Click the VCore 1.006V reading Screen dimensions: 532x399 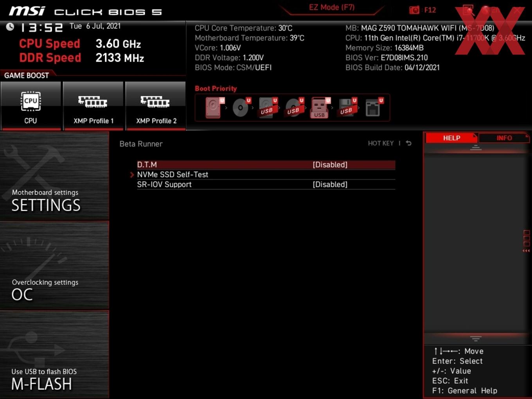[x=218, y=48]
